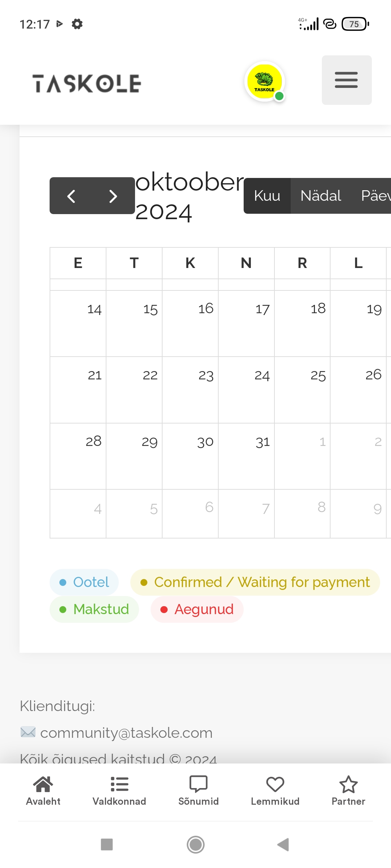Select October 24 in calendar

246,390
